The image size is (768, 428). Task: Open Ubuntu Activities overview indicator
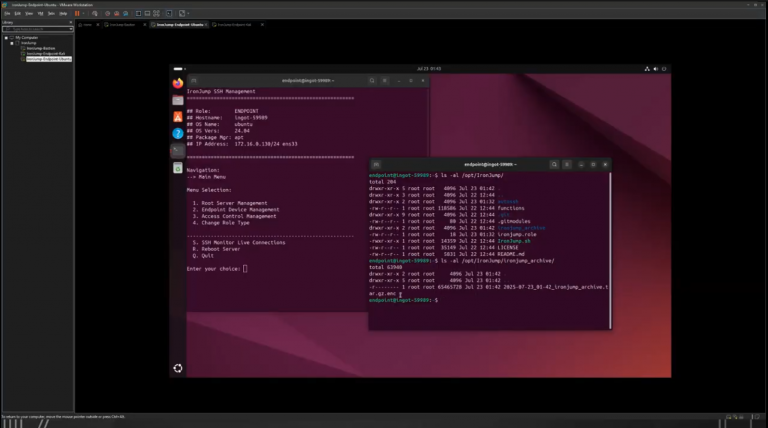click(x=179, y=69)
